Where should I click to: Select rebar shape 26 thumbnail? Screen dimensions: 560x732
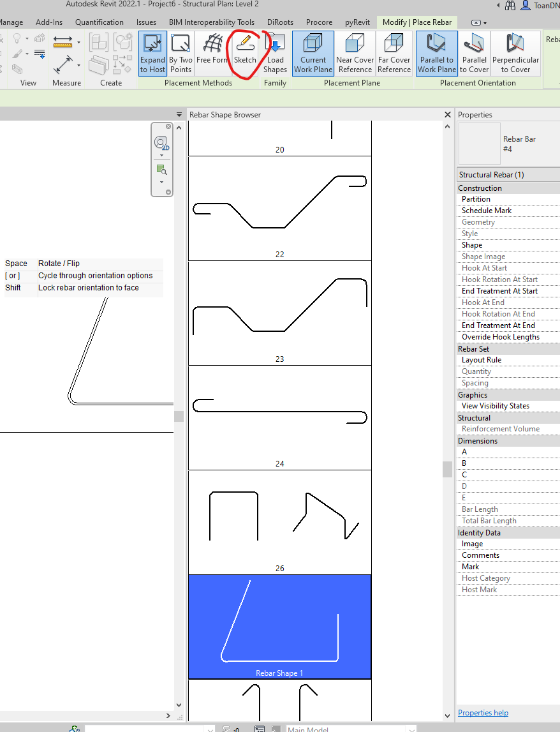click(x=279, y=522)
